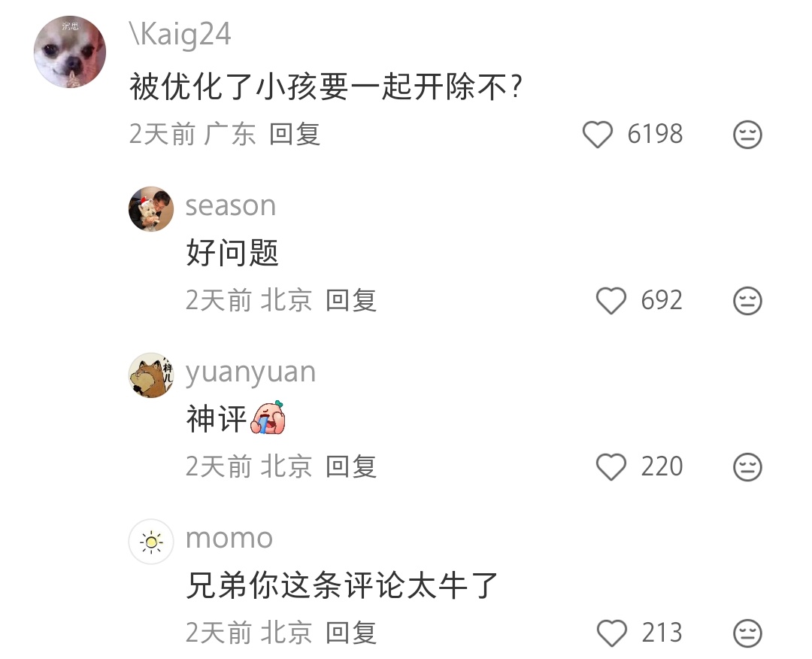Visit the yuanyuan username profile
812x659 pixels.
click(250, 373)
